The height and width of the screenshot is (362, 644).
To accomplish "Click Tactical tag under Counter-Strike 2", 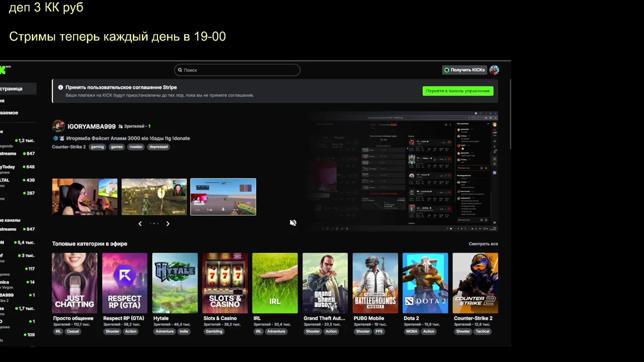I will (482, 331).
